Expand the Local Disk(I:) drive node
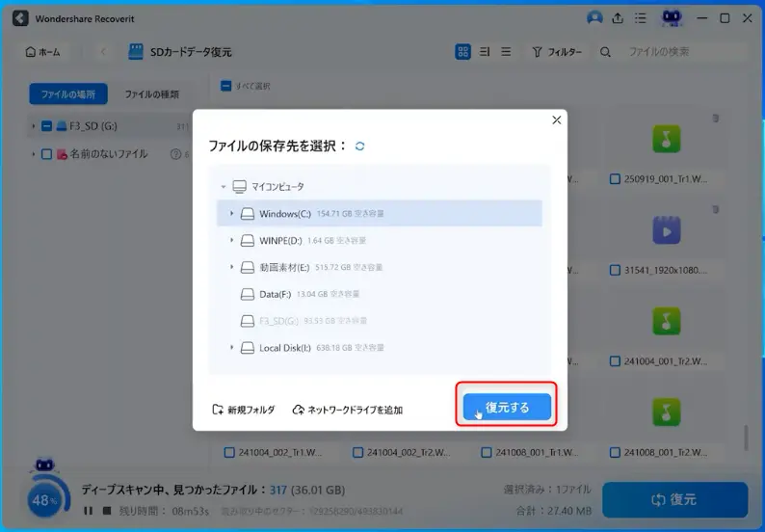The height and width of the screenshot is (532, 765). click(x=232, y=348)
